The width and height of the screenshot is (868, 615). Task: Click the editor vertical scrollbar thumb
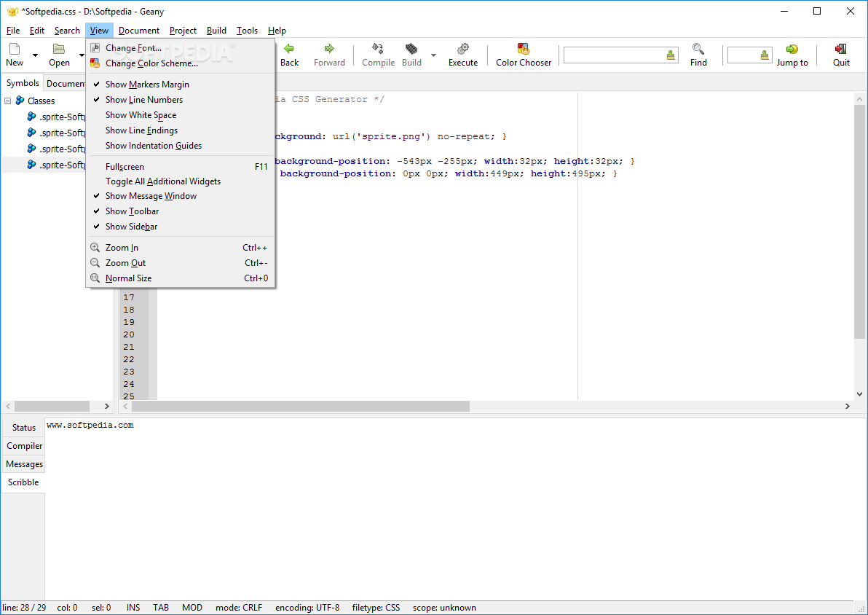pyautogui.click(x=859, y=221)
